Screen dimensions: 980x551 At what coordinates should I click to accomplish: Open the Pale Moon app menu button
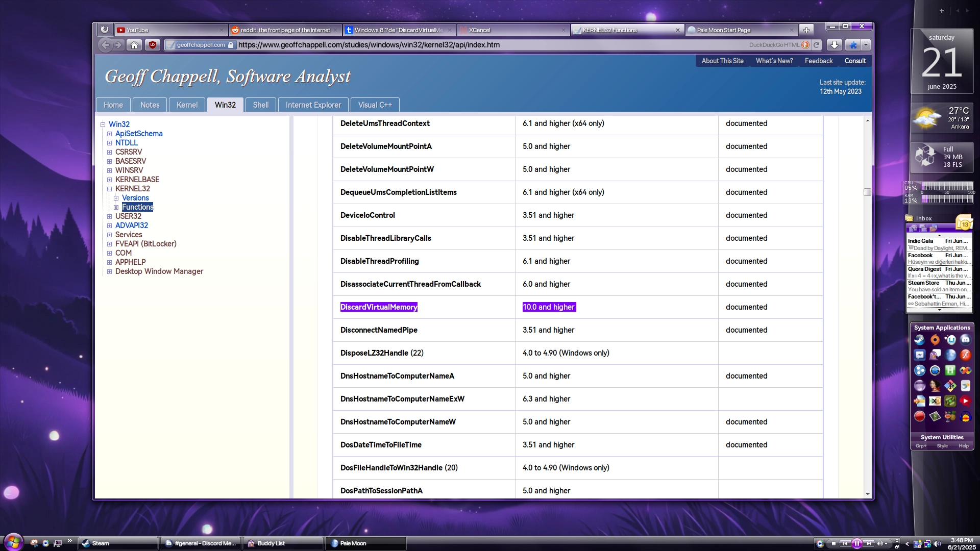tap(104, 30)
